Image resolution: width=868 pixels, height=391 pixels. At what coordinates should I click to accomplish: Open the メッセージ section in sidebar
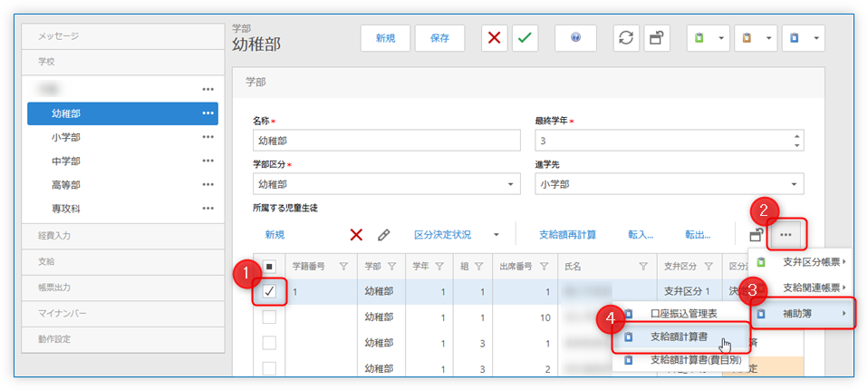(x=123, y=36)
